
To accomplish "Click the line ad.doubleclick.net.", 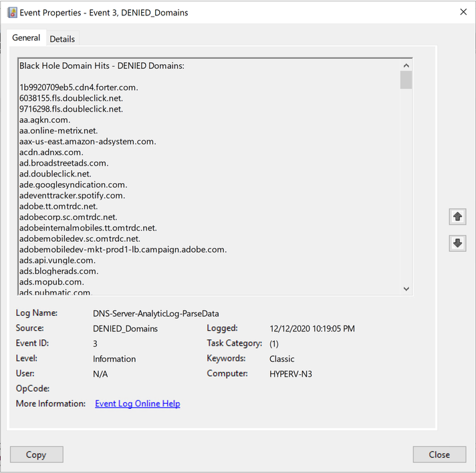I will pos(55,174).
